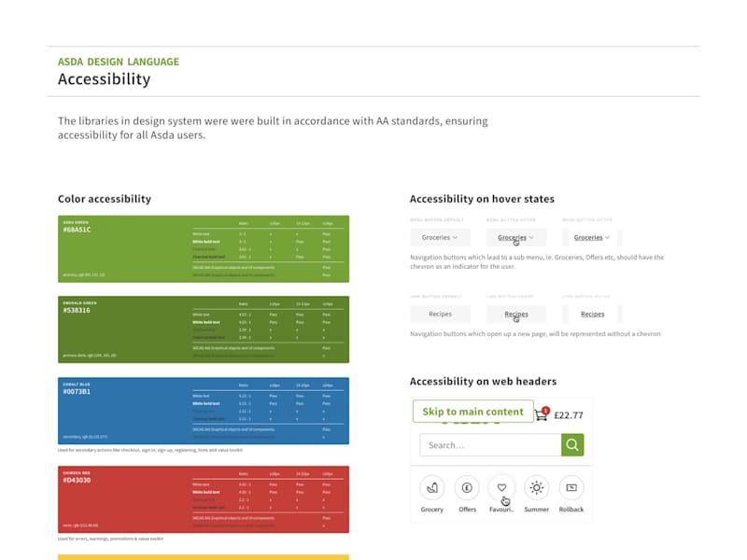Click the Grocery label text
The width and height of the screenshot is (747, 560).
(431, 510)
